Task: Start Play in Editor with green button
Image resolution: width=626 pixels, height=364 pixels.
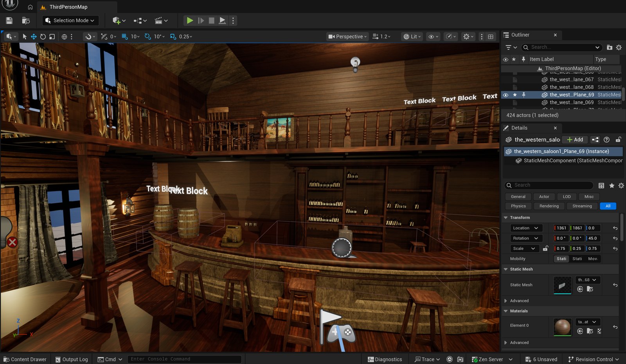Action: click(x=190, y=20)
